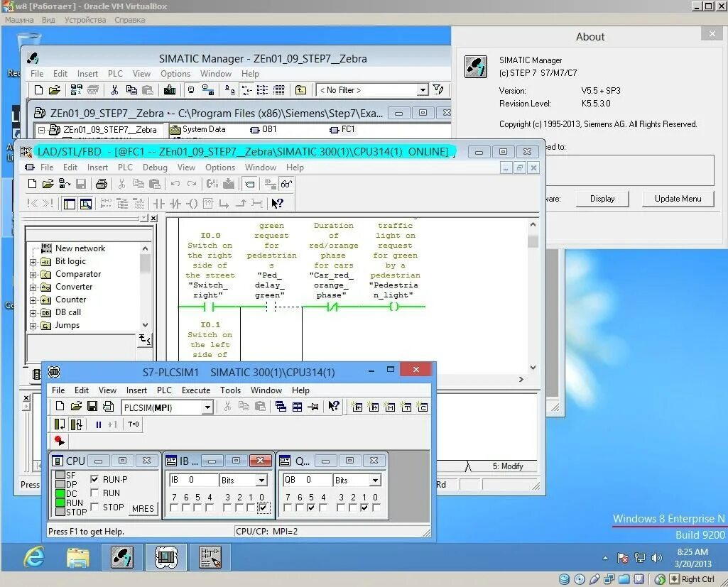Click the Print icon in LAD/STL/FBD toolbar
This screenshot has height=587, width=728.
(x=102, y=185)
